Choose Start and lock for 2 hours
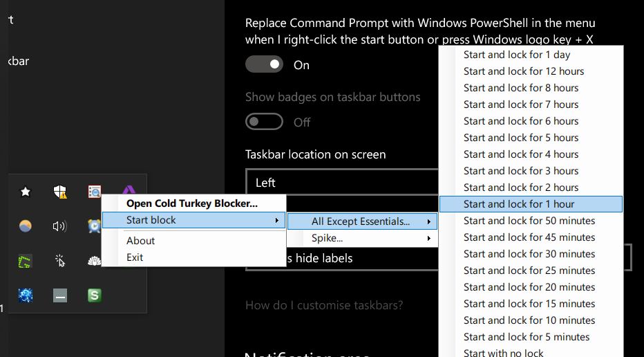Viewport: 644px width, 357px height. coord(531,187)
